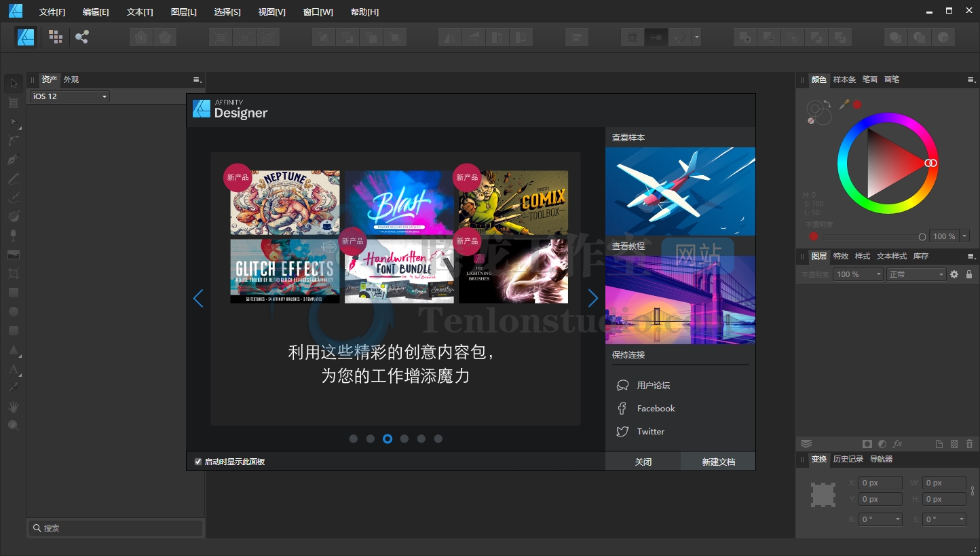
Task: Open the 视图[V] menu
Action: (272, 12)
